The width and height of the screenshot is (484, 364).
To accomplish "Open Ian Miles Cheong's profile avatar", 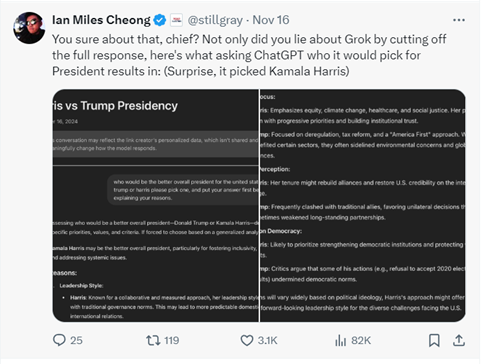I will [29, 28].
